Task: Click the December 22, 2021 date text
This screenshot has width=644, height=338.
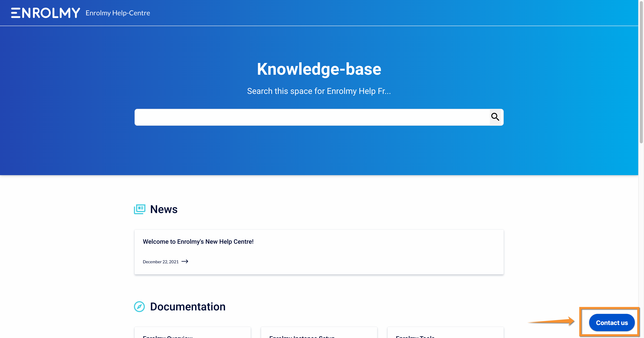Action: [x=161, y=262]
